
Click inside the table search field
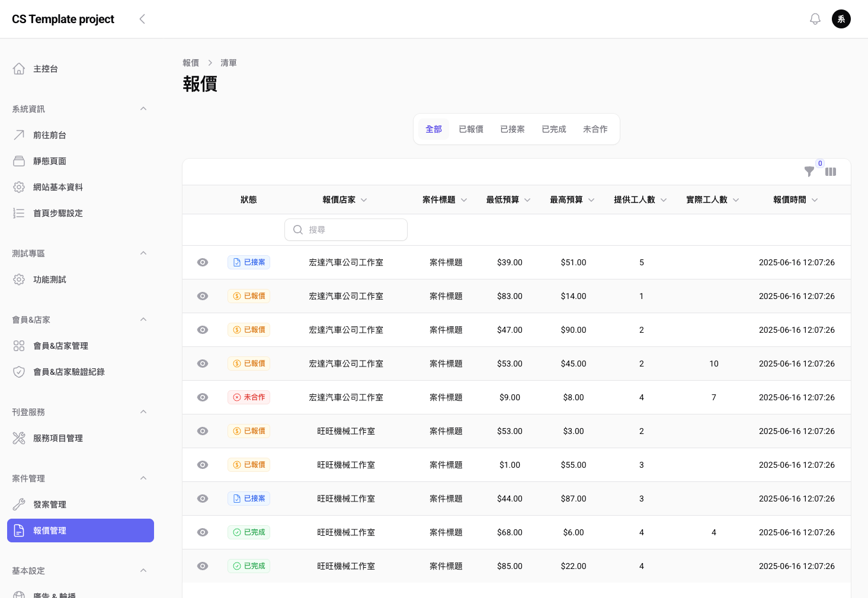tap(345, 229)
